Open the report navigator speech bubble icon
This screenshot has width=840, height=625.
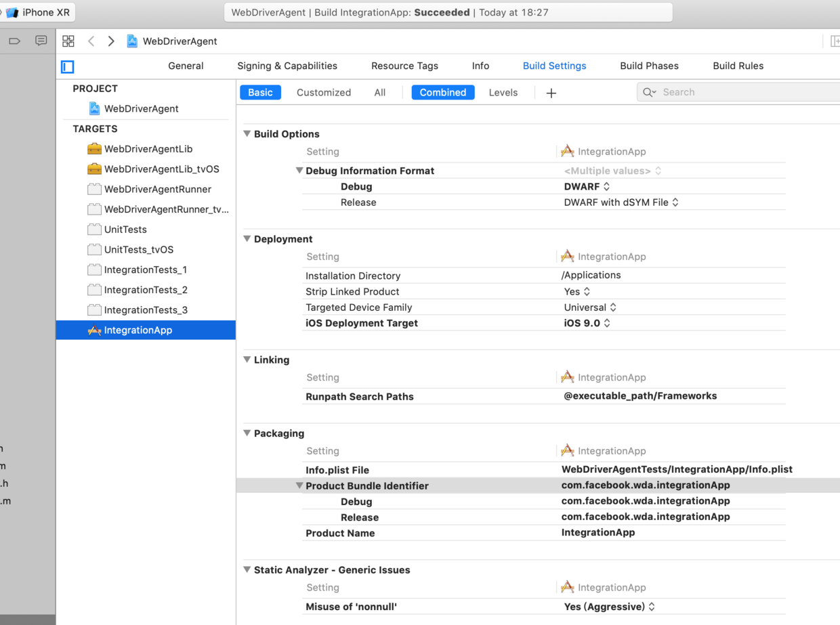point(41,41)
